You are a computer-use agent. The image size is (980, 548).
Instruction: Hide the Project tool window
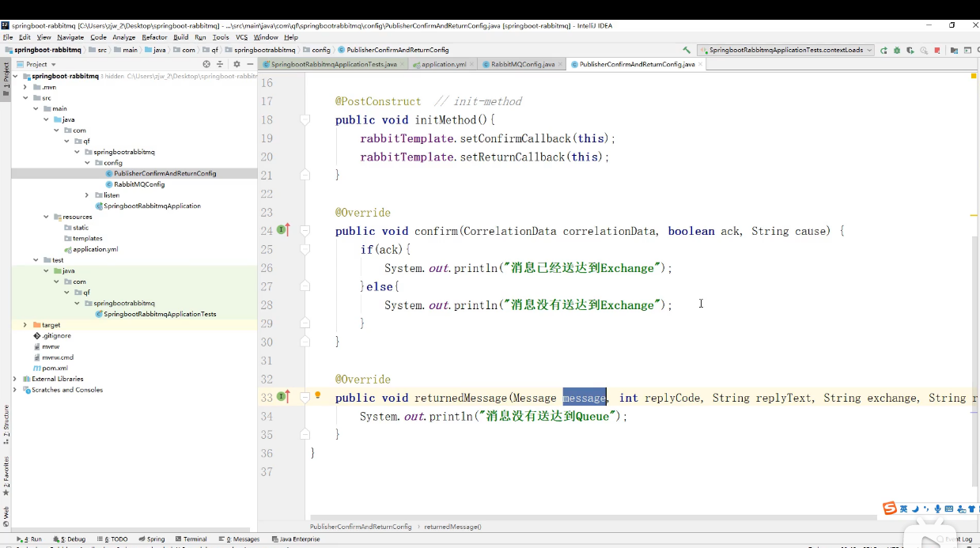tap(250, 64)
